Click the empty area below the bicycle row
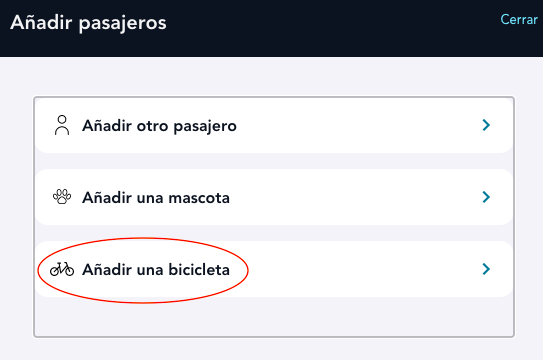The image size is (543, 360). (x=274, y=317)
